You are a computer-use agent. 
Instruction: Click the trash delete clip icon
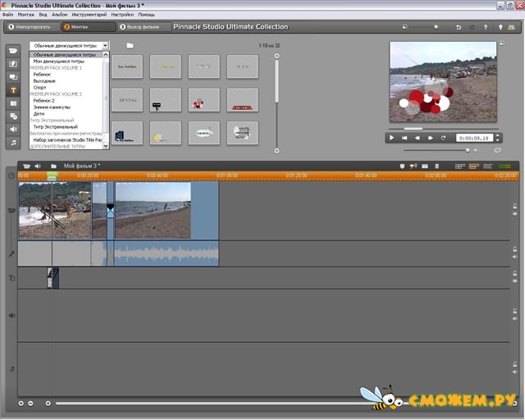[436, 167]
